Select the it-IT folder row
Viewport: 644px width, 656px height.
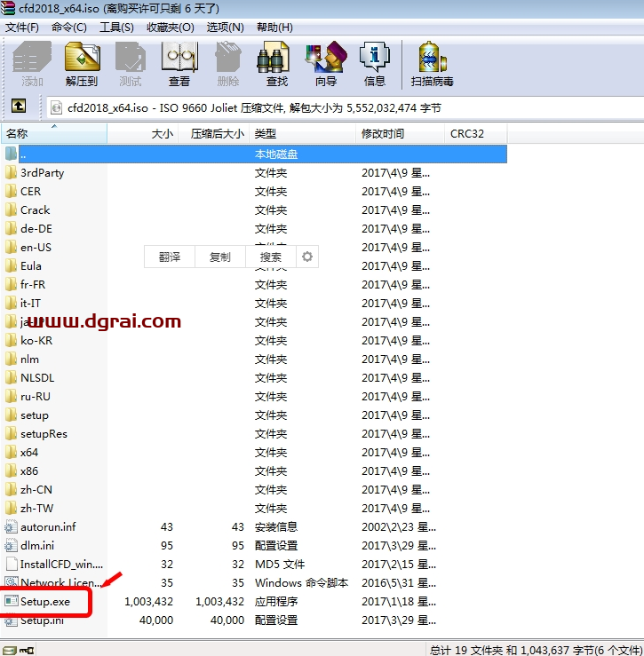click(254, 303)
